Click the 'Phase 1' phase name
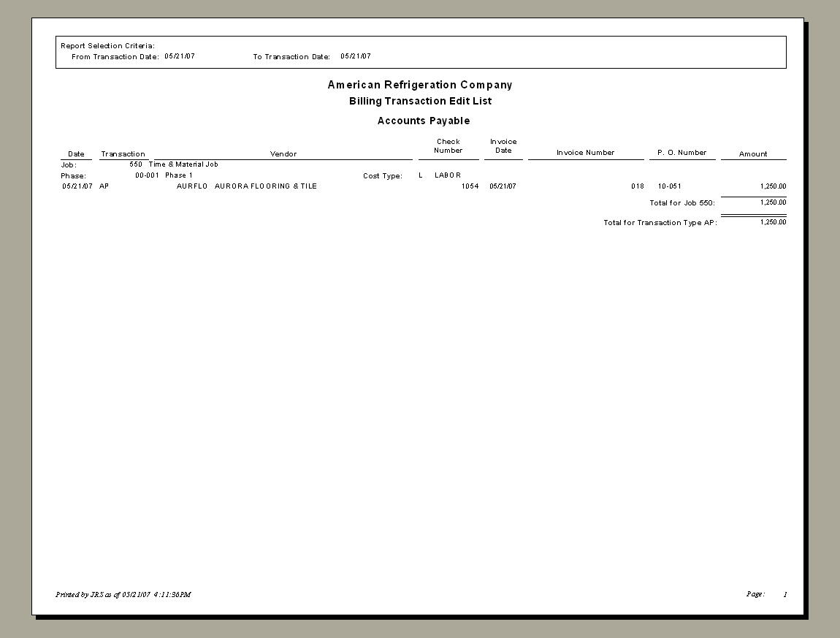840x638 pixels. point(179,175)
